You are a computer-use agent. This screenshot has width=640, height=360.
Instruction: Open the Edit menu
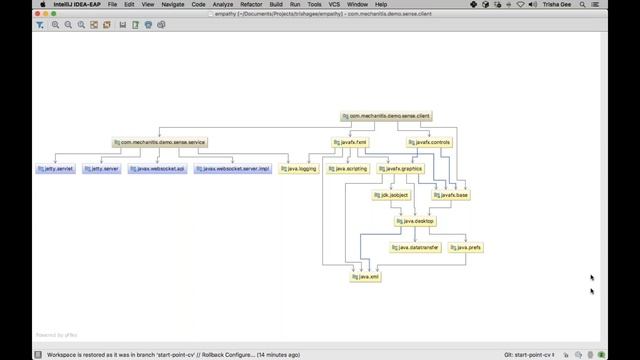(129, 4)
